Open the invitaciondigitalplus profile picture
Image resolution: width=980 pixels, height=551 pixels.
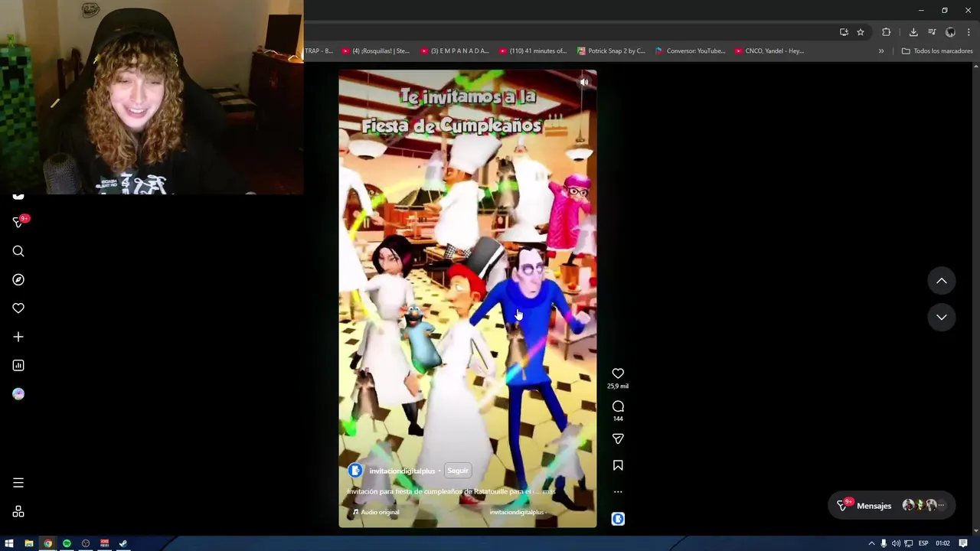pos(355,471)
